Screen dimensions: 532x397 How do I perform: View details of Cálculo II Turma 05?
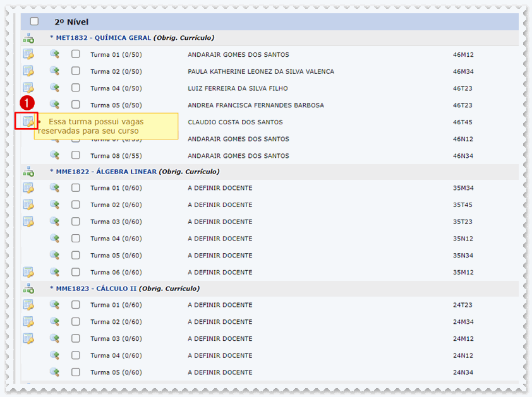[x=55, y=372]
